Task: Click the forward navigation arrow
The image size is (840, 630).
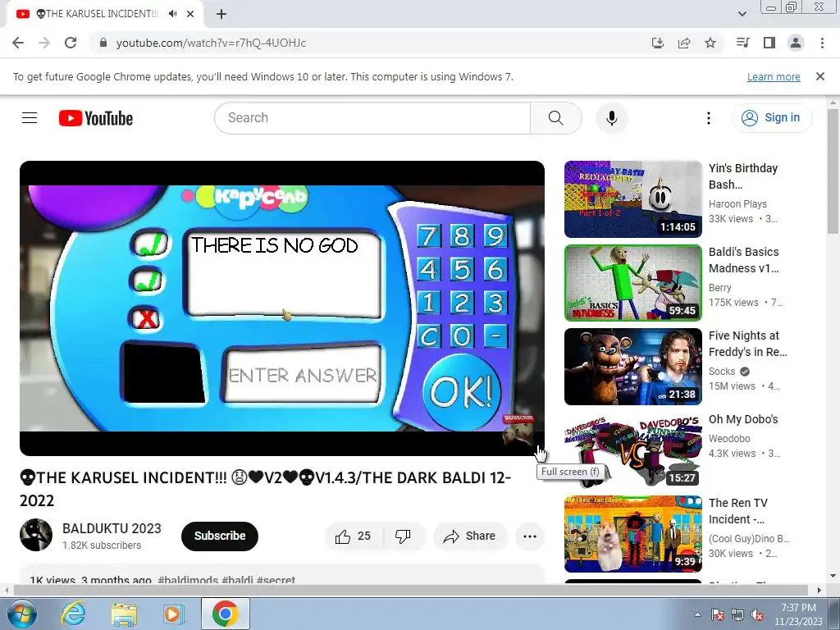Action: point(44,43)
